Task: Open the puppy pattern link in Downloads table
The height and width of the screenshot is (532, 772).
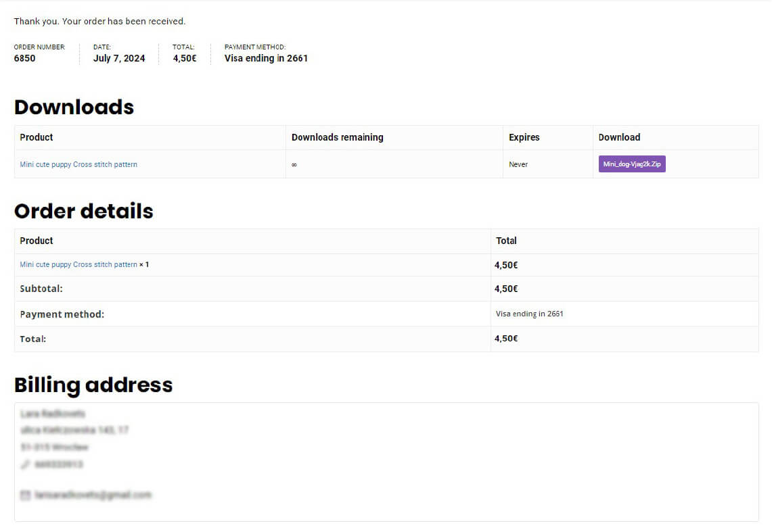Action: click(78, 164)
